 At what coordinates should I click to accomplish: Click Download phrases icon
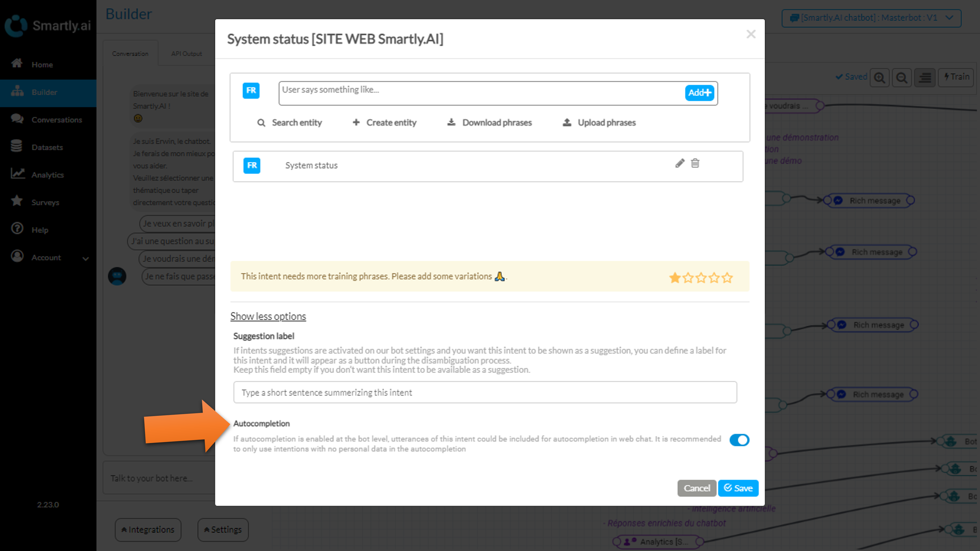[451, 122]
